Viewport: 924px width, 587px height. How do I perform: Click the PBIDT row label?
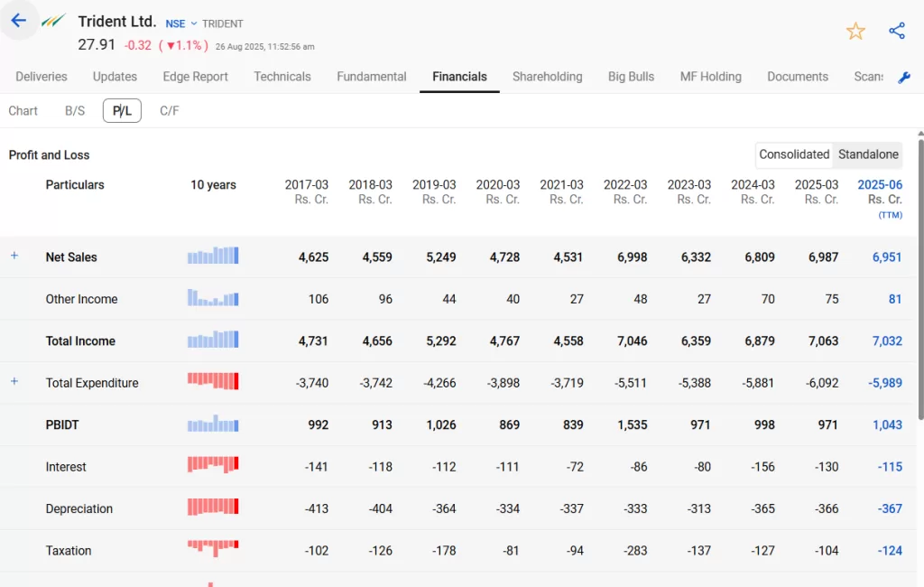[x=62, y=424]
